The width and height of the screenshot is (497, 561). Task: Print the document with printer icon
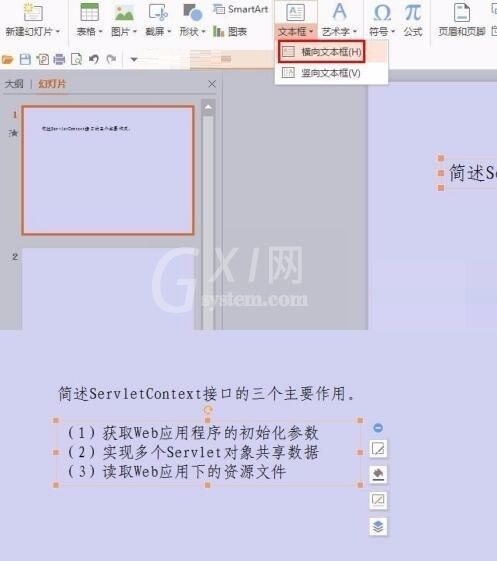[59, 59]
